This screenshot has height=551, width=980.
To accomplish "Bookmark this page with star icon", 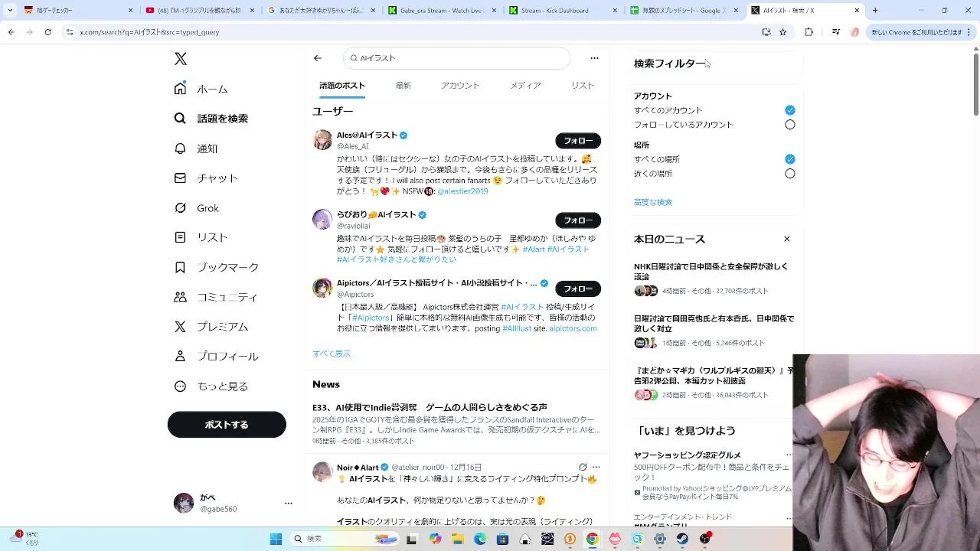I will click(x=782, y=32).
